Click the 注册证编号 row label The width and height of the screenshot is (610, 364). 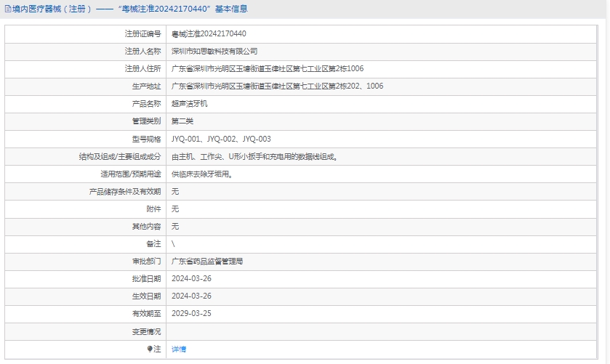[x=143, y=34]
